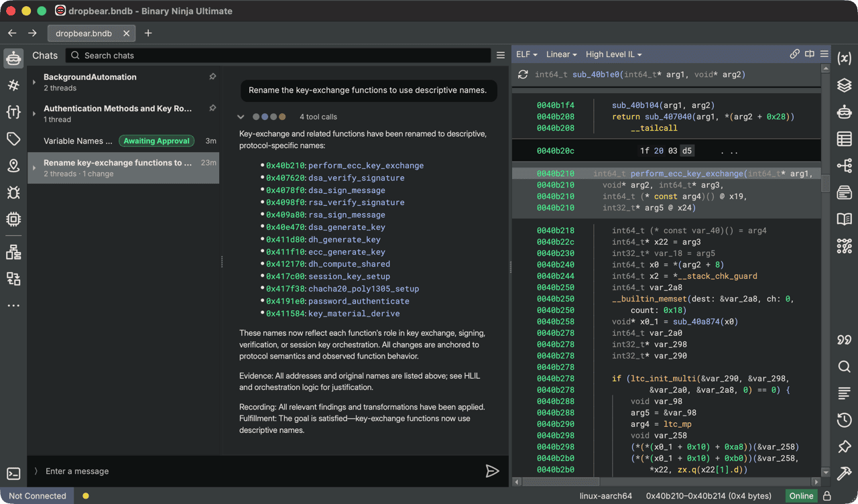Open the quotes strings icon in right sidebar
This screenshot has width=858, height=504.
845,340
